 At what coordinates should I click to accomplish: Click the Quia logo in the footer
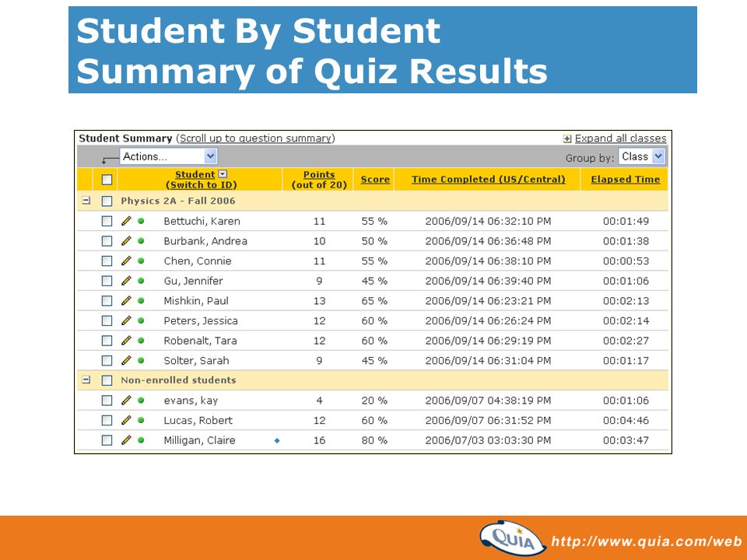pyautogui.click(x=513, y=538)
